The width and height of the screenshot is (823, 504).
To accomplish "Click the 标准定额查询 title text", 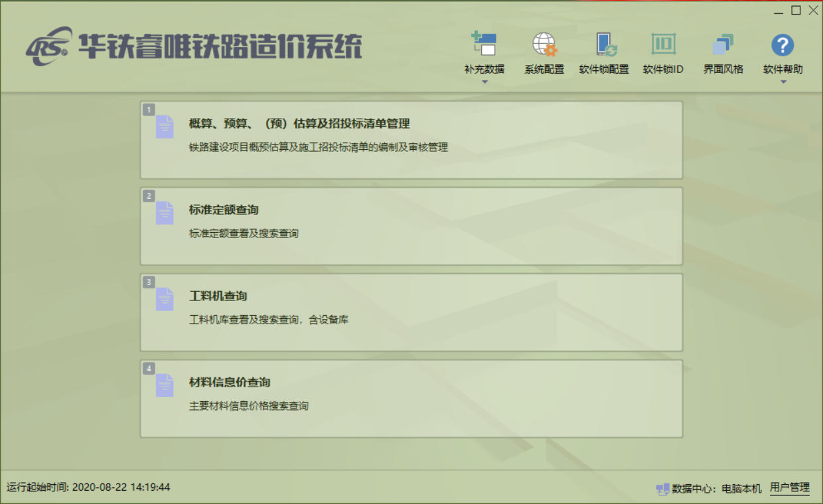I will 224,210.
